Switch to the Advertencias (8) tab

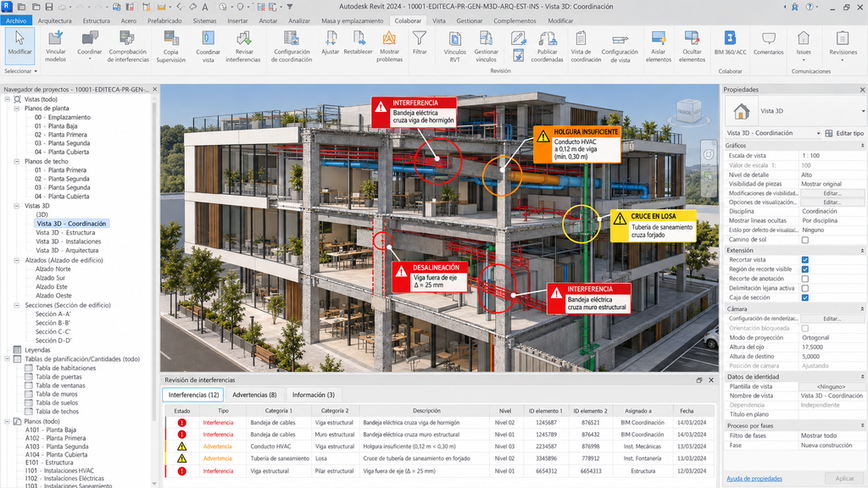tap(254, 395)
